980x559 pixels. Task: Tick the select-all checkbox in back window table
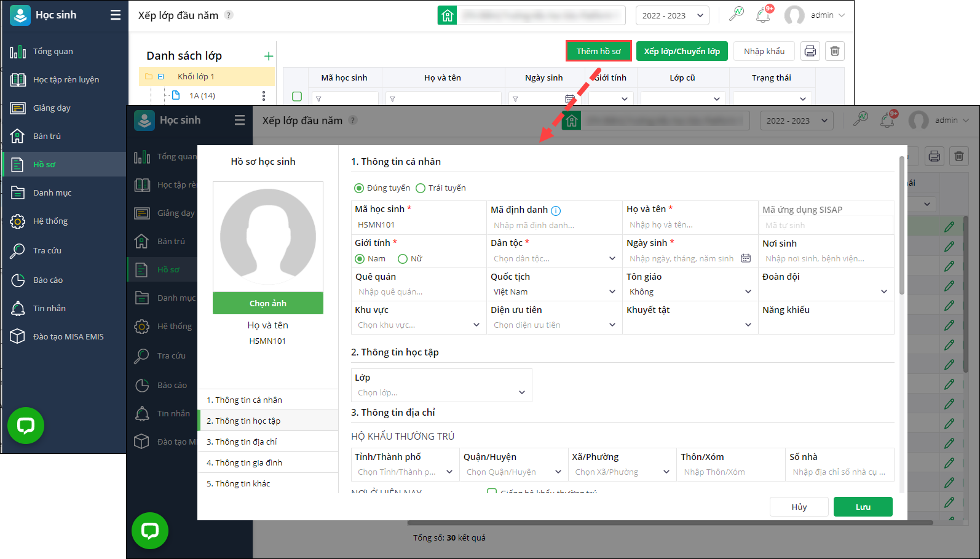[297, 97]
